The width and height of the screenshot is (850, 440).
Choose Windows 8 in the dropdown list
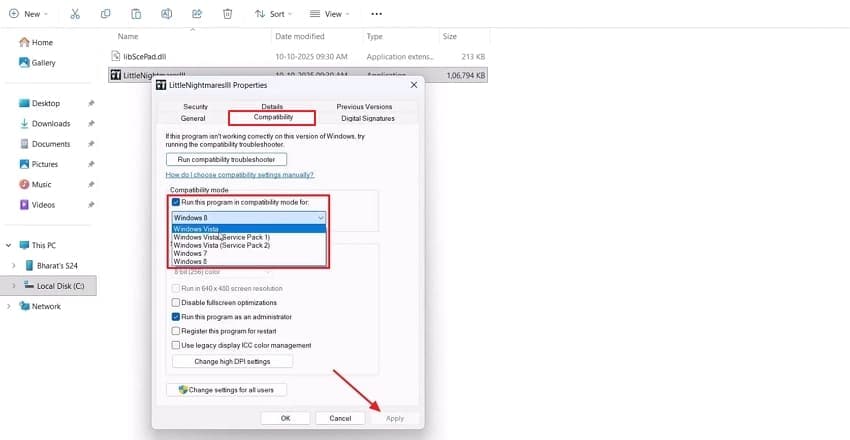(x=249, y=262)
